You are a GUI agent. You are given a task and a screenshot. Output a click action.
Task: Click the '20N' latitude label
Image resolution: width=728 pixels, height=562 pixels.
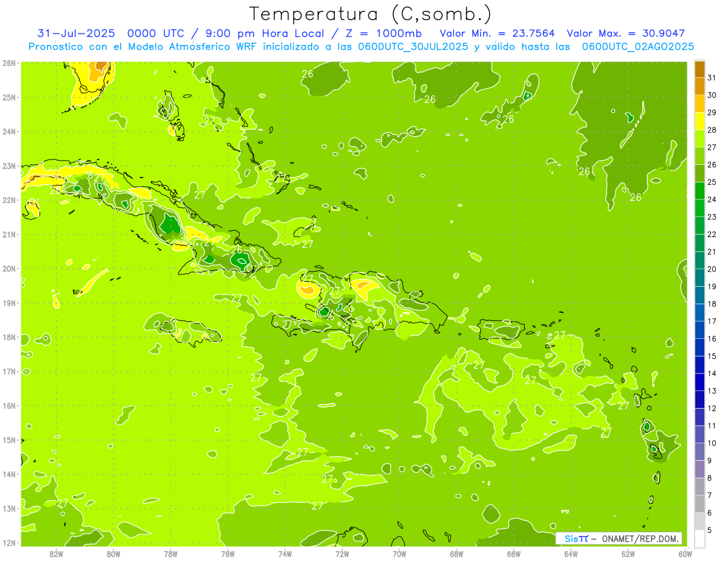[9, 269]
